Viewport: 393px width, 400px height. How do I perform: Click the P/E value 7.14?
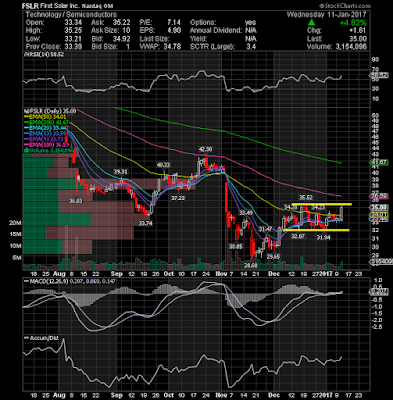pyautogui.click(x=174, y=23)
